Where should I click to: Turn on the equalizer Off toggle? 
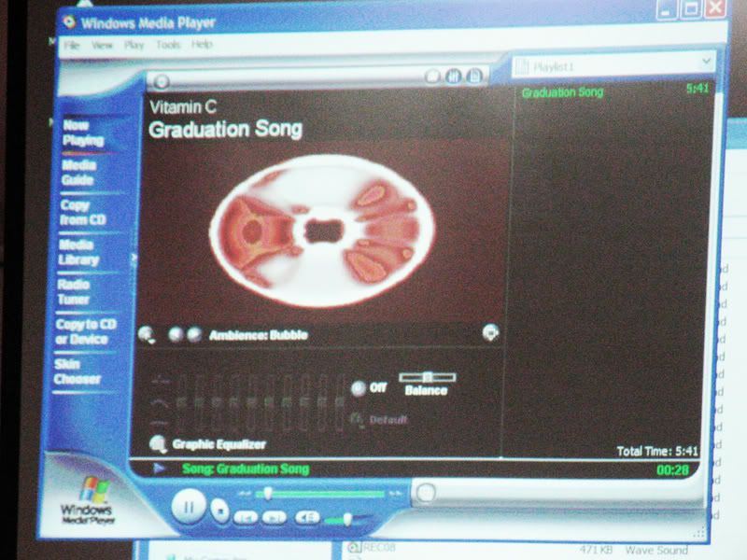pos(359,388)
